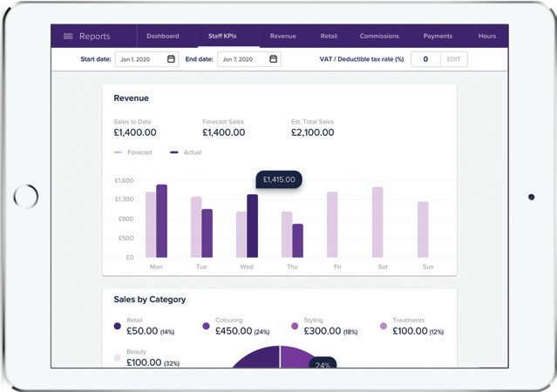Click the Treatments £100.00 amount
The height and width of the screenshot is (392, 557).
click(x=410, y=331)
